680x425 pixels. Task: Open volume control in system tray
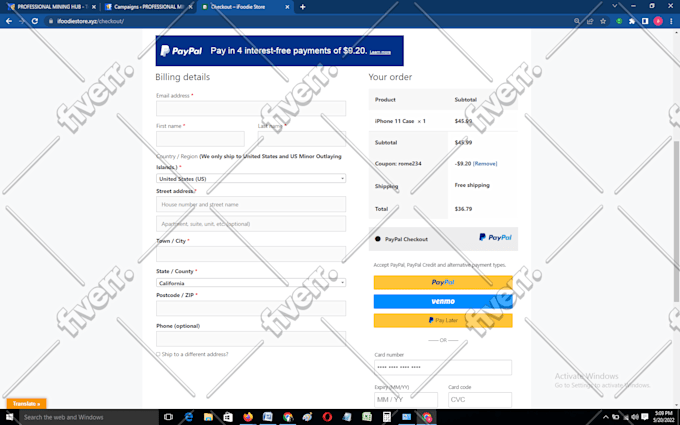pyautogui.click(x=635, y=417)
